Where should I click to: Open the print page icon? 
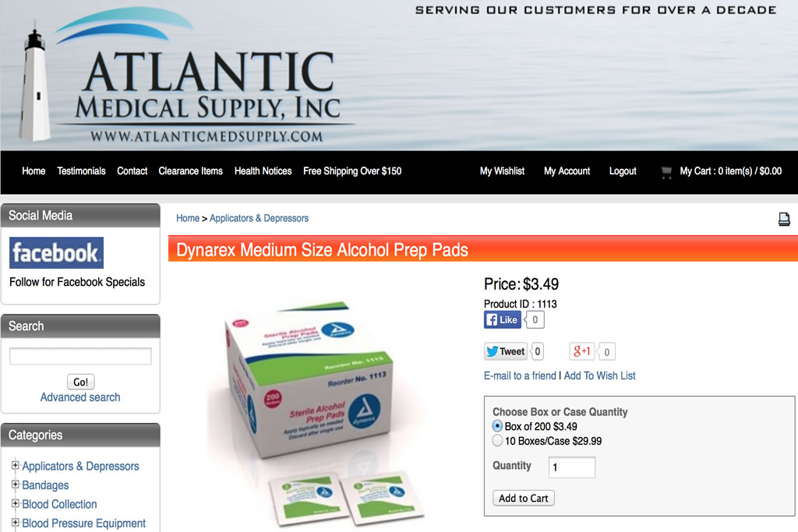pos(784,219)
